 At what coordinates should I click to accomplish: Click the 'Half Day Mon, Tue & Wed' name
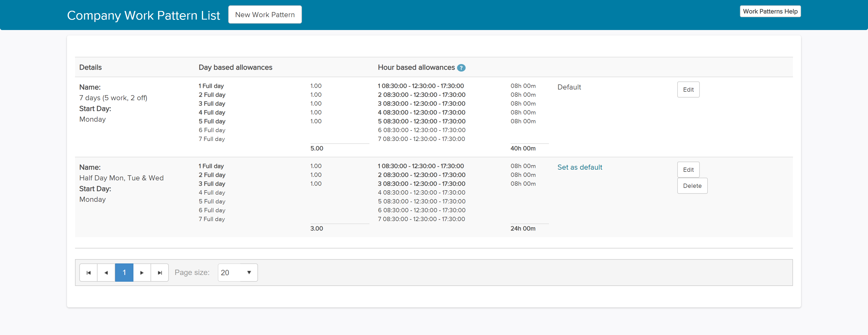coord(121,178)
